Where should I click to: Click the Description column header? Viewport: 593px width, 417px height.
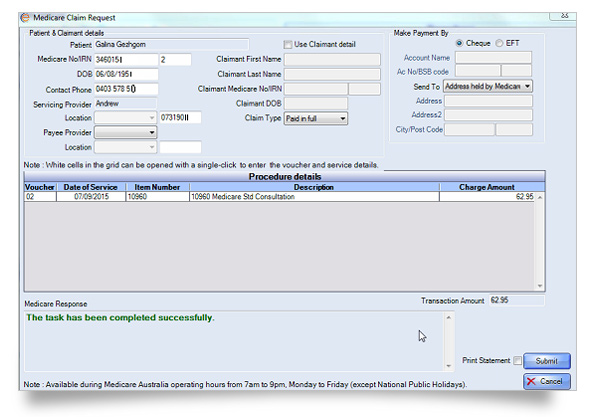314,187
